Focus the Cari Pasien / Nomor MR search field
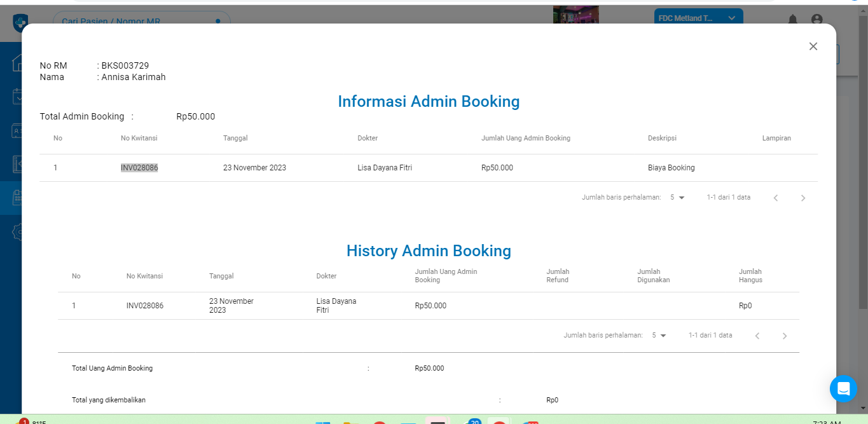868x424 pixels. [x=141, y=21]
